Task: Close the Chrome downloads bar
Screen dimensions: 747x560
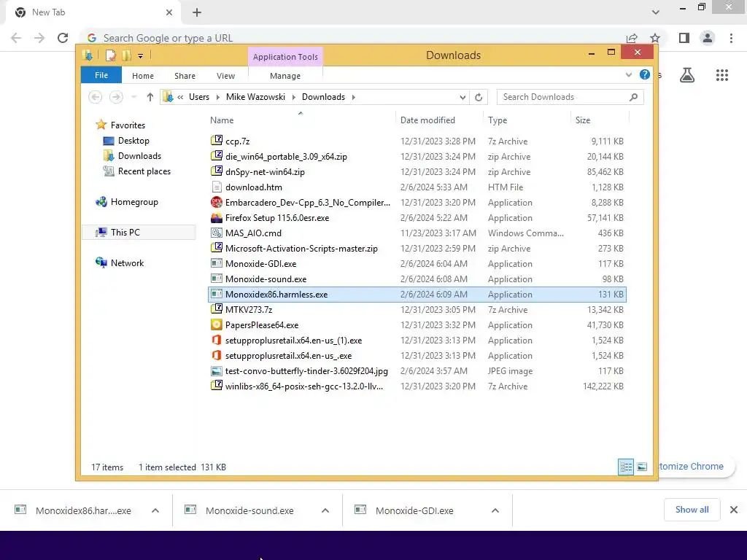Action: click(734, 510)
